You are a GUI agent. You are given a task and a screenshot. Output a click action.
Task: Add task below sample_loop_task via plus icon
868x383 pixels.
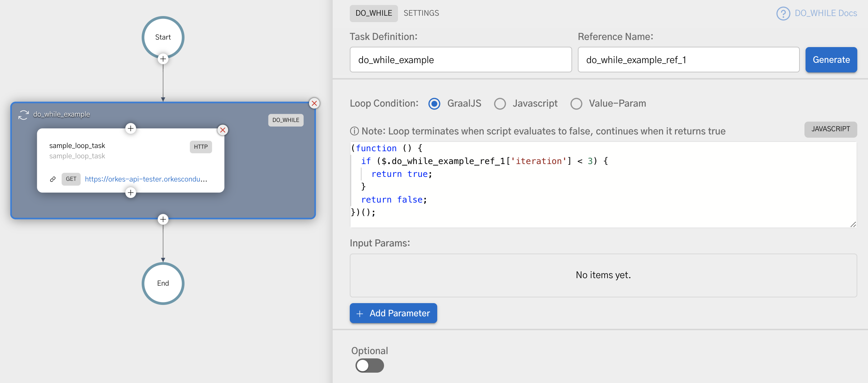pos(131,193)
